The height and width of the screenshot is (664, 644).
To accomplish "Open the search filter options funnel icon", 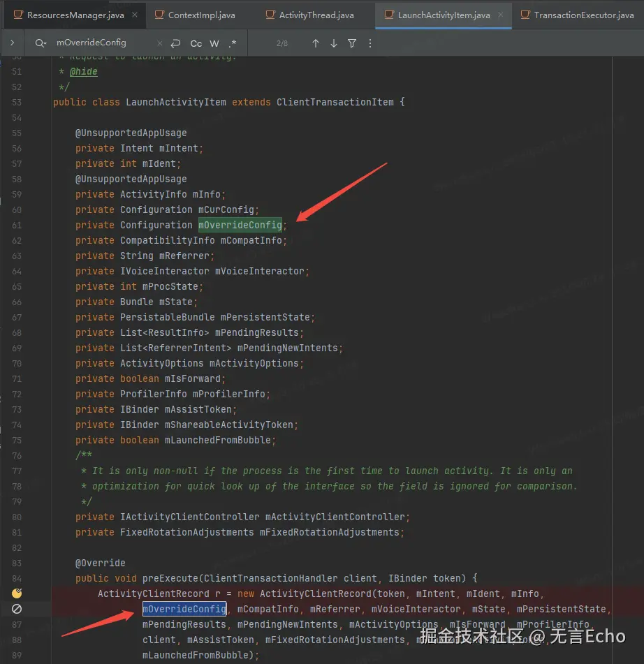I will tap(352, 43).
